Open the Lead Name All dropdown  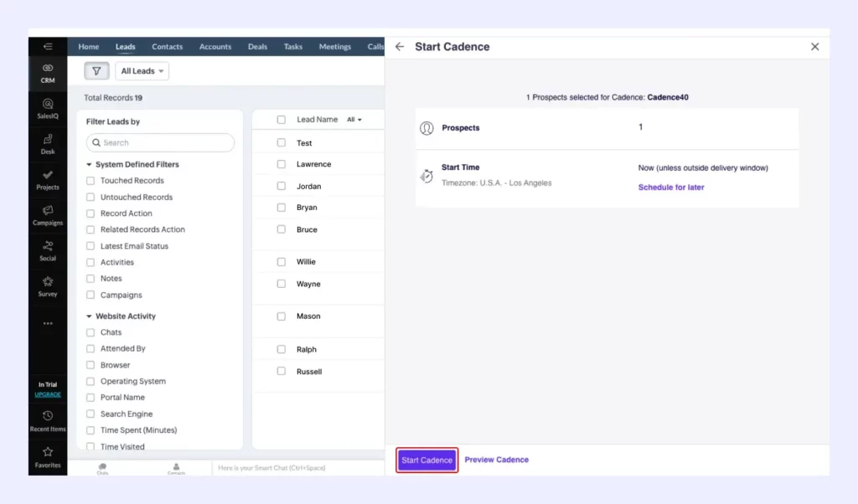(354, 119)
